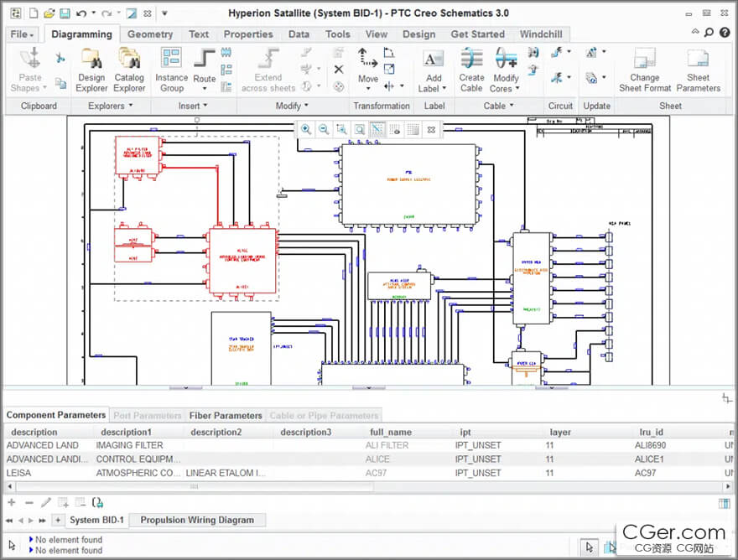Image resolution: width=738 pixels, height=560 pixels.
Task: Open the File menu dropdown
Action: 22,34
